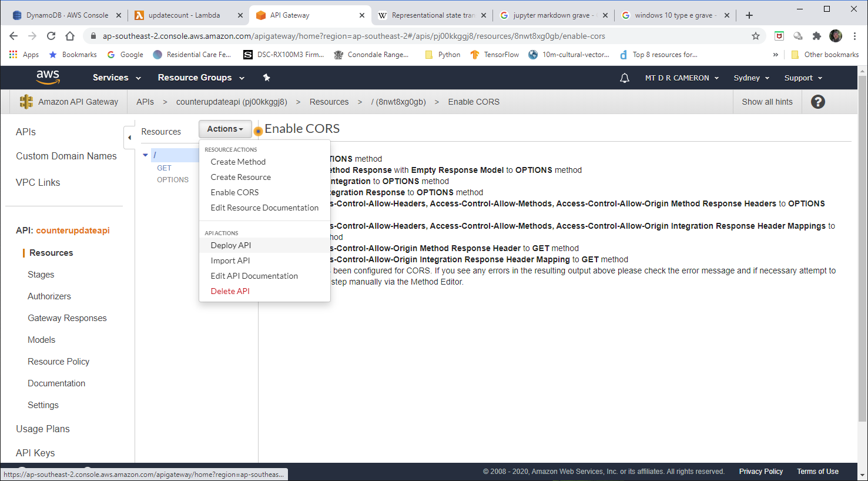The width and height of the screenshot is (868, 481).
Task: Click the AWS logo home icon
Action: point(48,78)
